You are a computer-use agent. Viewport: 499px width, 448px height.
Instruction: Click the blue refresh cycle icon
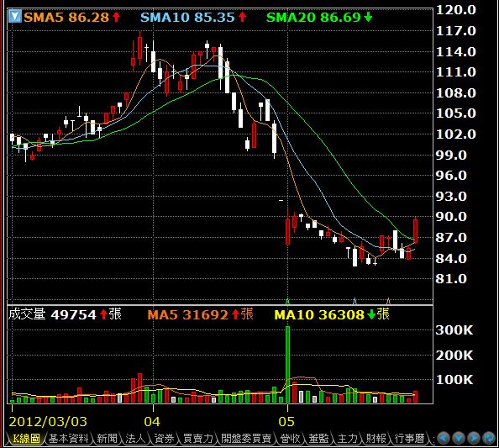[x=488, y=438]
